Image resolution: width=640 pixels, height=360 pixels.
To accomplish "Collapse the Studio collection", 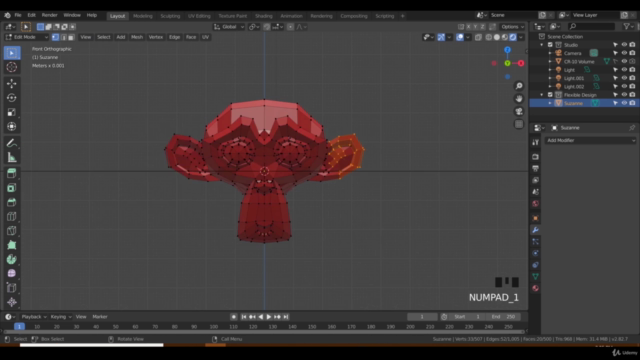I will pyautogui.click(x=542, y=45).
